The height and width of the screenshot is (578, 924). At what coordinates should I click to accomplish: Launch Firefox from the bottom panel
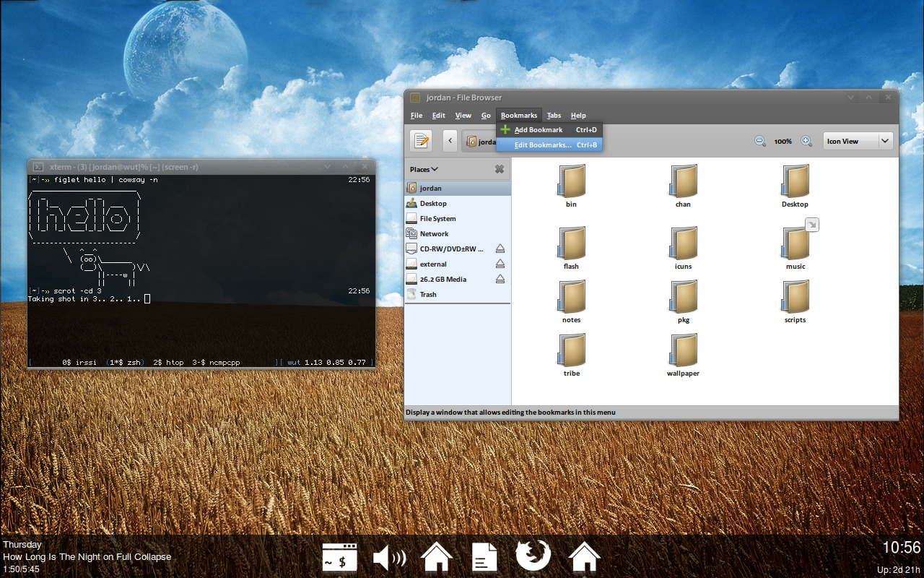point(533,556)
